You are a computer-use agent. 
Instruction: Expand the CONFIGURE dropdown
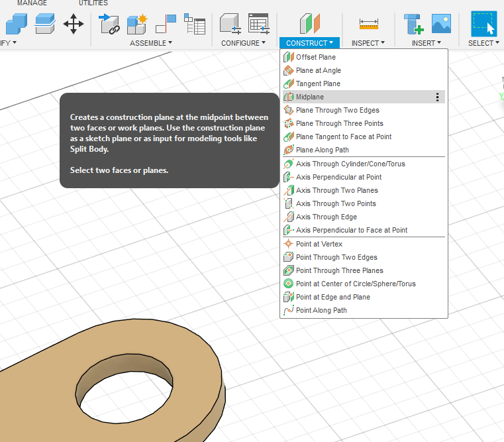243,43
